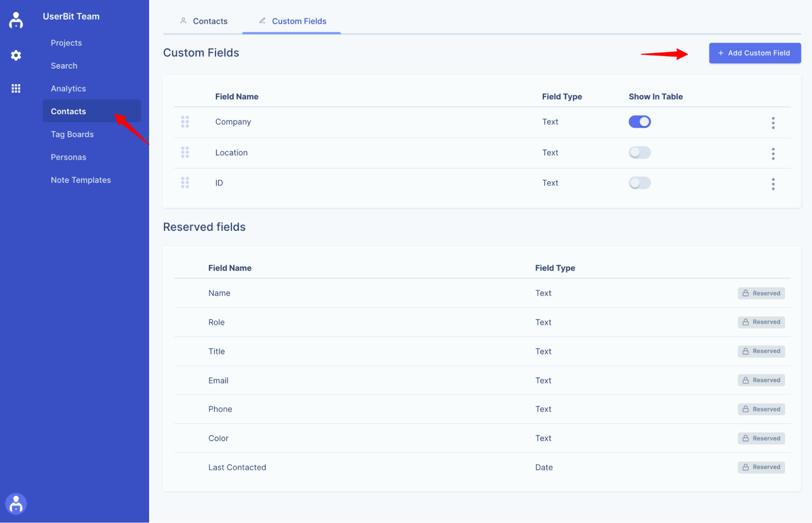
Task: Disable Show In Table for Company
Action: tap(639, 122)
